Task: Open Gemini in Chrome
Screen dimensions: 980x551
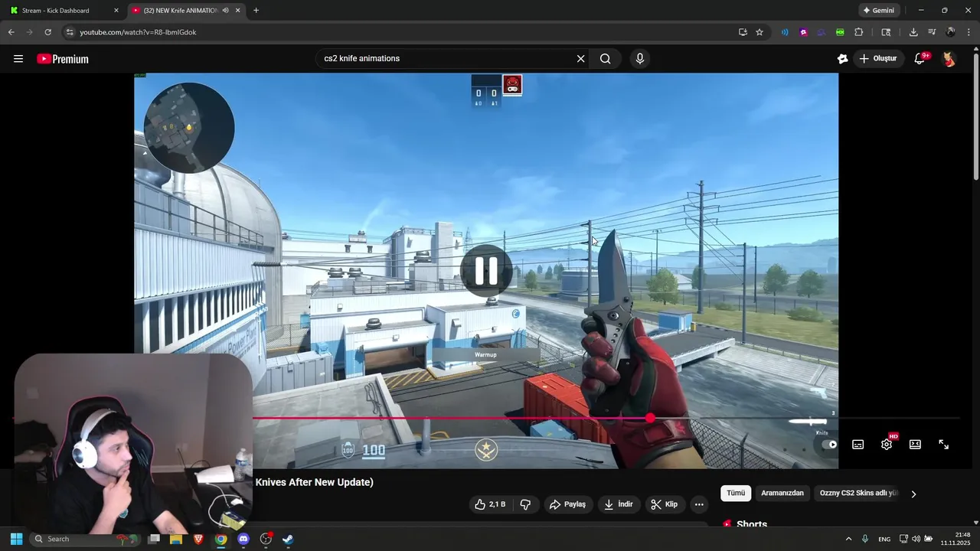Action: (879, 11)
